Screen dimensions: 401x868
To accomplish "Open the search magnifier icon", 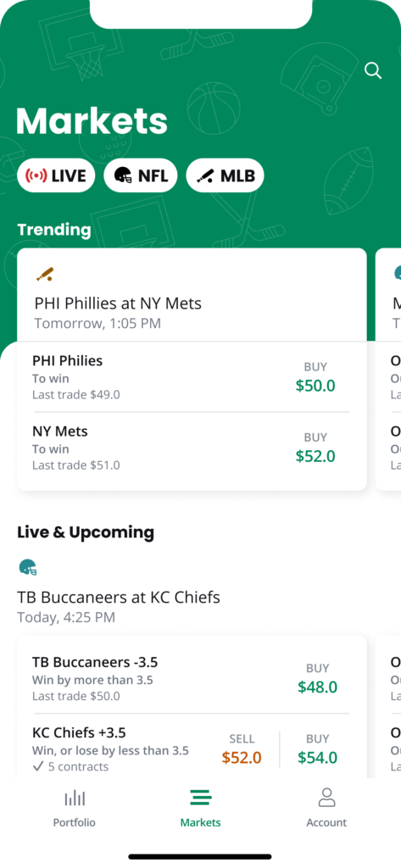I will pyautogui.click(x=373, y=71).
